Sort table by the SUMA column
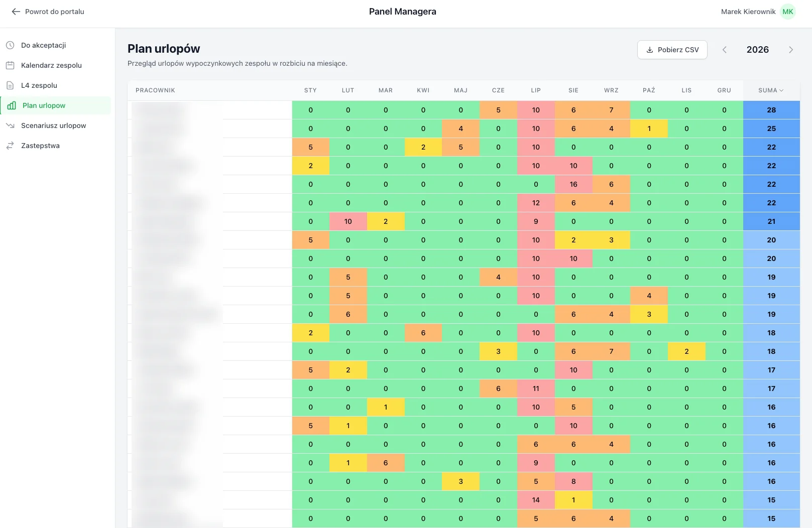This screenshot has width=812, height=528. 771,90
